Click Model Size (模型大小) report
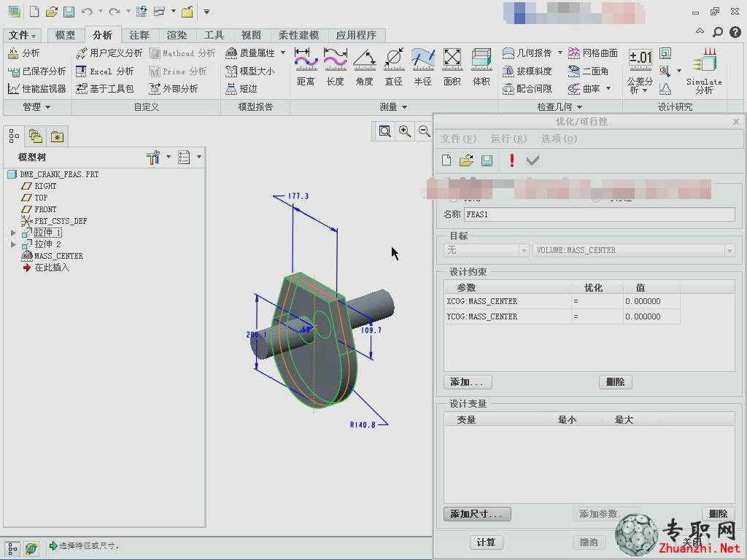The height and width of the screenshot is (560, 747). [250, 71]
